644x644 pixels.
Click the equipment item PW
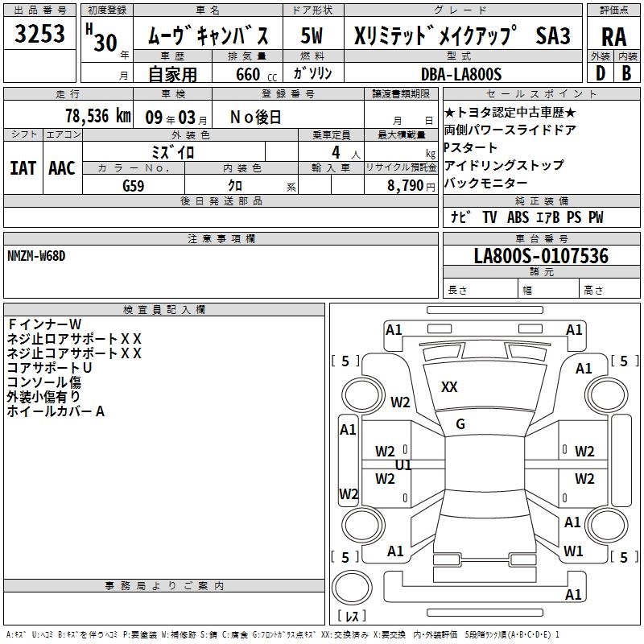[596, 217]
